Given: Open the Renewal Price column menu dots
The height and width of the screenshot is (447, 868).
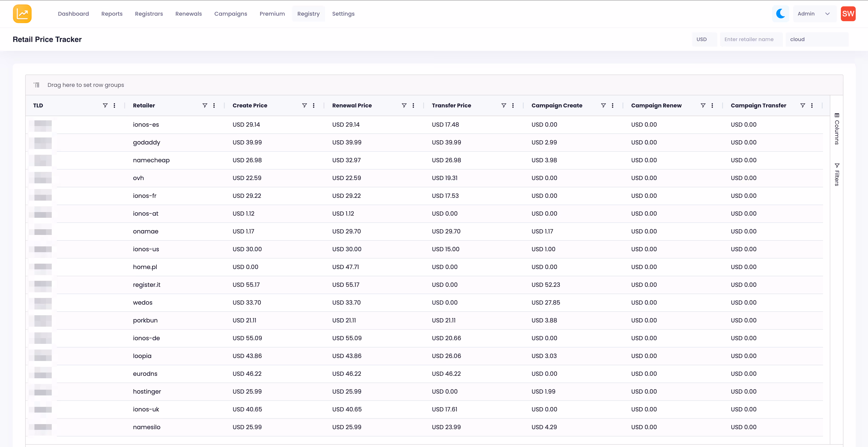Looking at the screenshot, I should point(413,105).
